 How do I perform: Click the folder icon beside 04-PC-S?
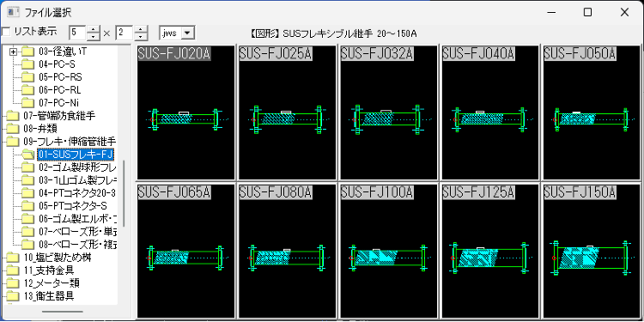point(28,64)
